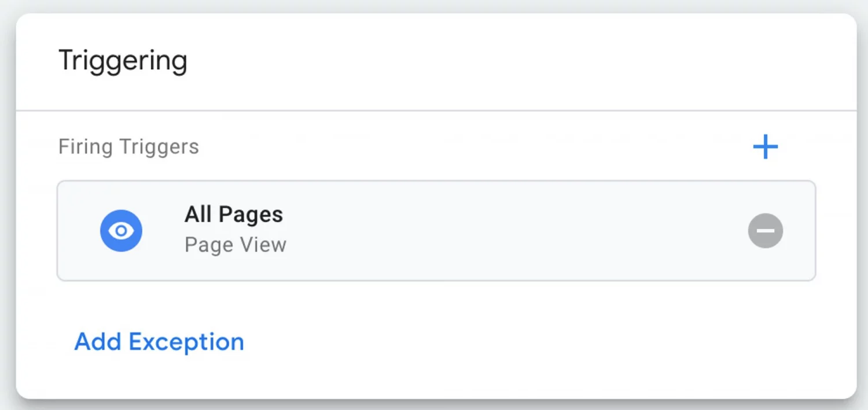This screenshot has height=410, width=868.
Task: Click the eye symbol for the All Pages trigger
Action: [x=121, y=230]
